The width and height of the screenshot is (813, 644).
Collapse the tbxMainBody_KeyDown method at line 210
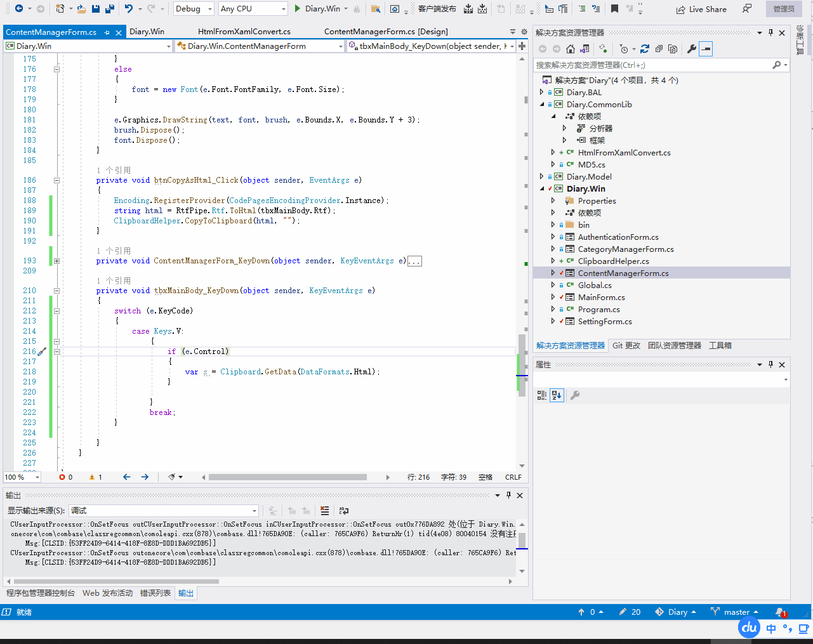56,291
